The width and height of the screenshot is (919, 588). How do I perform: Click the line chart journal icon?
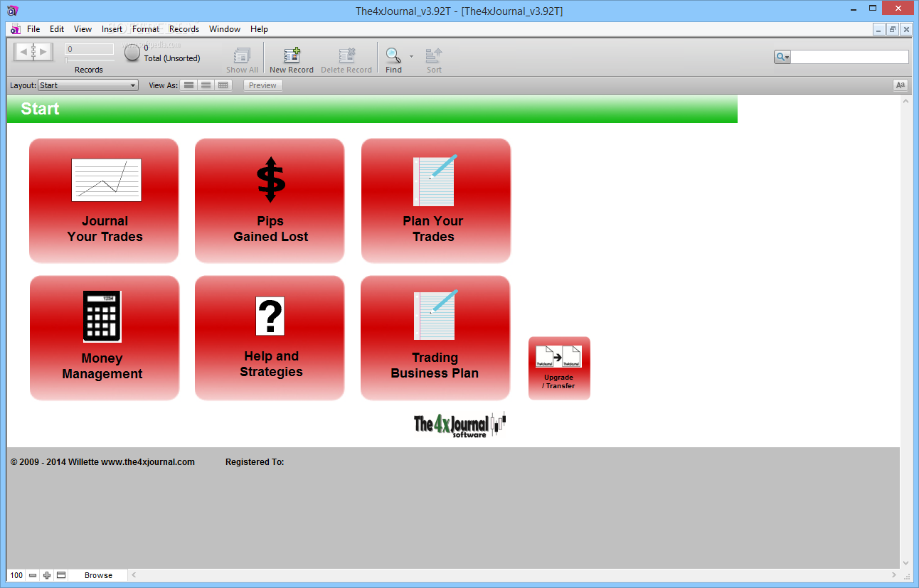106,180
